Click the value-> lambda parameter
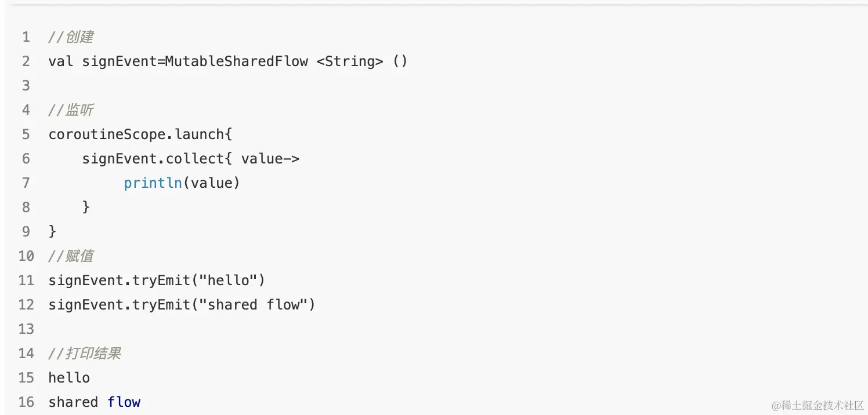 pos(270,159)
